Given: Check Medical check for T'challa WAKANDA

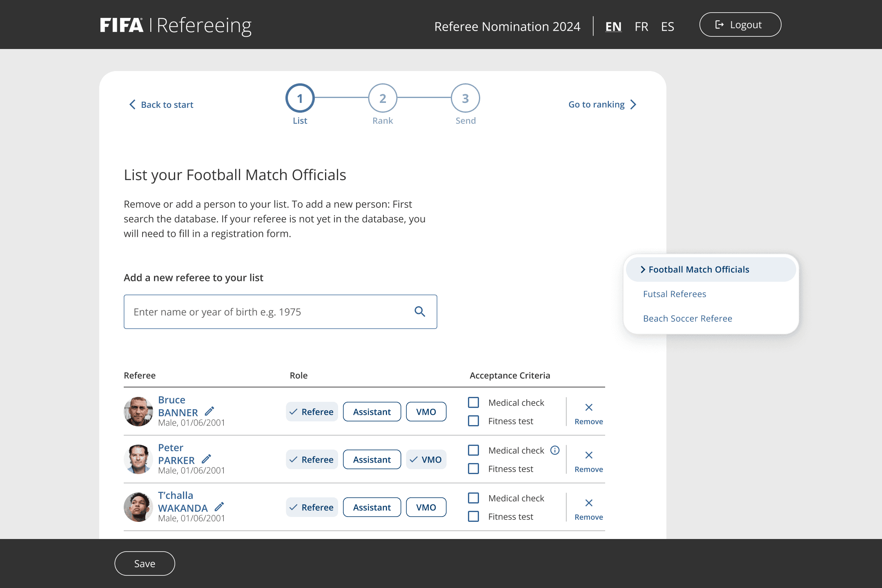Looking at the screenshot, I should pyautogui.click(x=473, y=498).
